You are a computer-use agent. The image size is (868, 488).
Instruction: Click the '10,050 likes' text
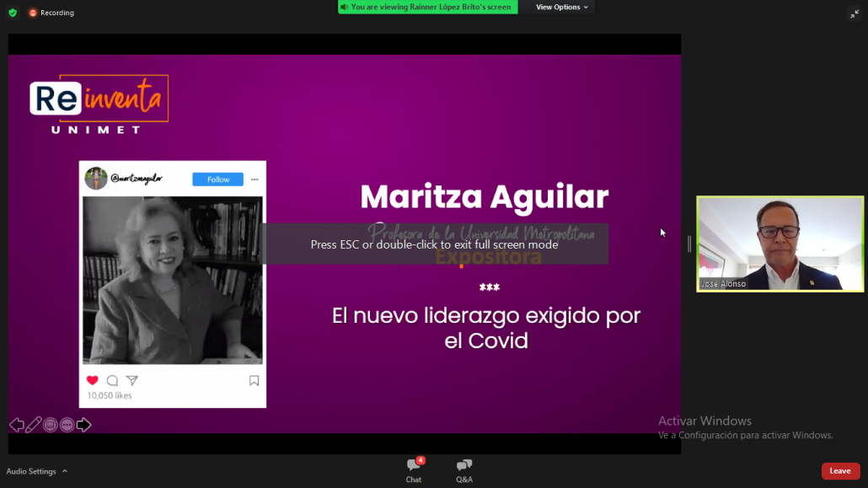(x=110, y=395)
